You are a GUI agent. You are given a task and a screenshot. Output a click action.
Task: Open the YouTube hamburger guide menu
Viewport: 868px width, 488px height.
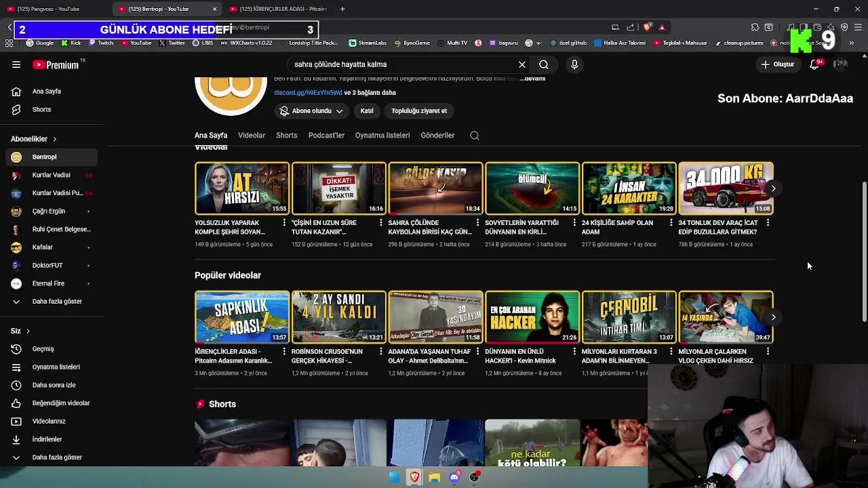pyautogui.click(x=16, y=64)
